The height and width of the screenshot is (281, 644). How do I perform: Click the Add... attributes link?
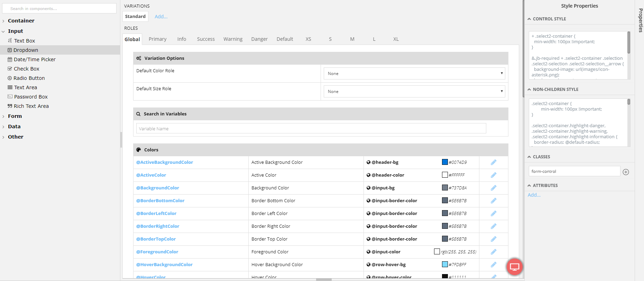point(534,195)
